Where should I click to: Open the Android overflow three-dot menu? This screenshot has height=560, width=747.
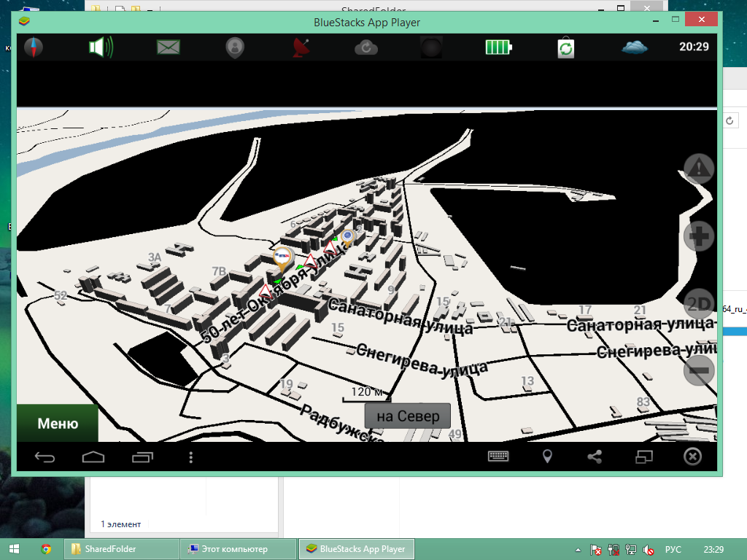[x=191, y=457]
